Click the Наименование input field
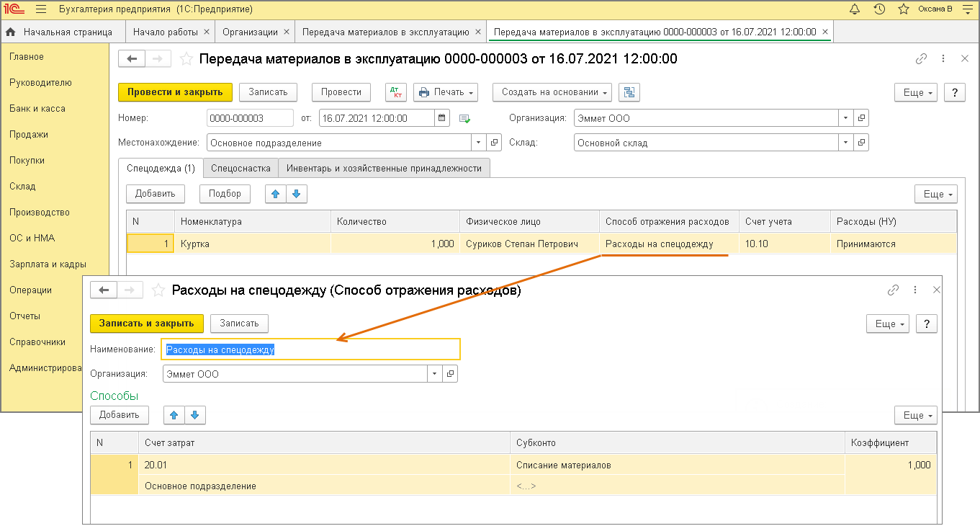The height and width of the screenshot is (526, 980). click(x=310, y=349)
